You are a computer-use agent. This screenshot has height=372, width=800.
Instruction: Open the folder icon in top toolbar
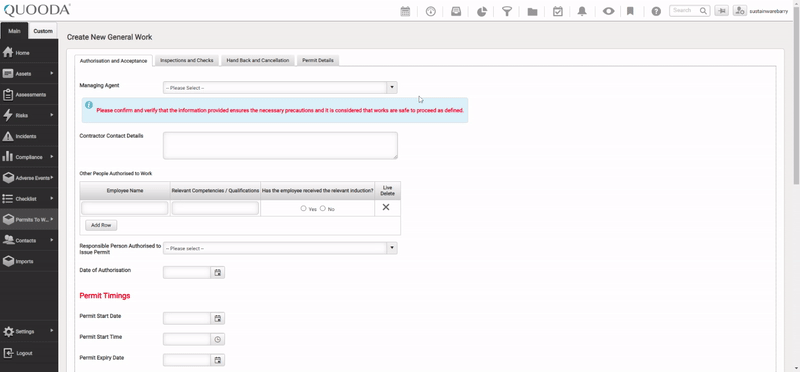[532, 12]
